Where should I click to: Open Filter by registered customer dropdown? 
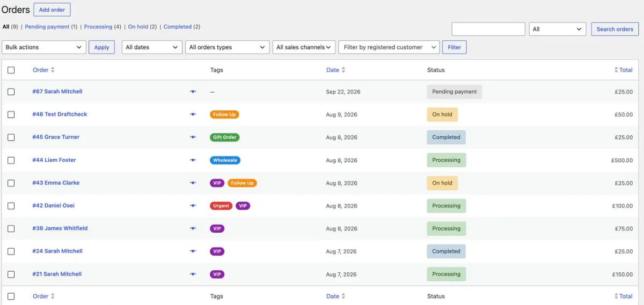coord(389,47)
